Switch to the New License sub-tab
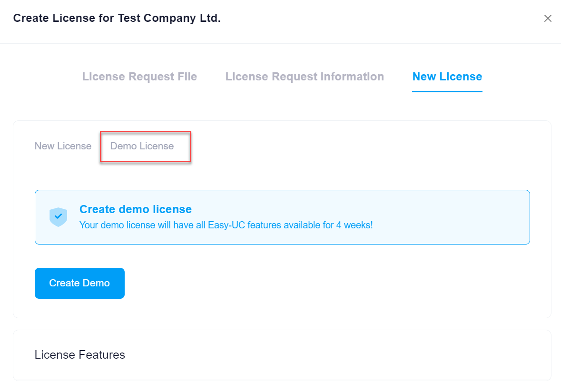561x392 pixels. click(63, 146)
